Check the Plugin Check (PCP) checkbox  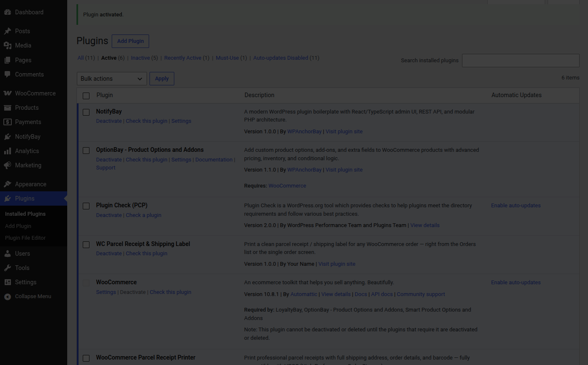(86, 206)
